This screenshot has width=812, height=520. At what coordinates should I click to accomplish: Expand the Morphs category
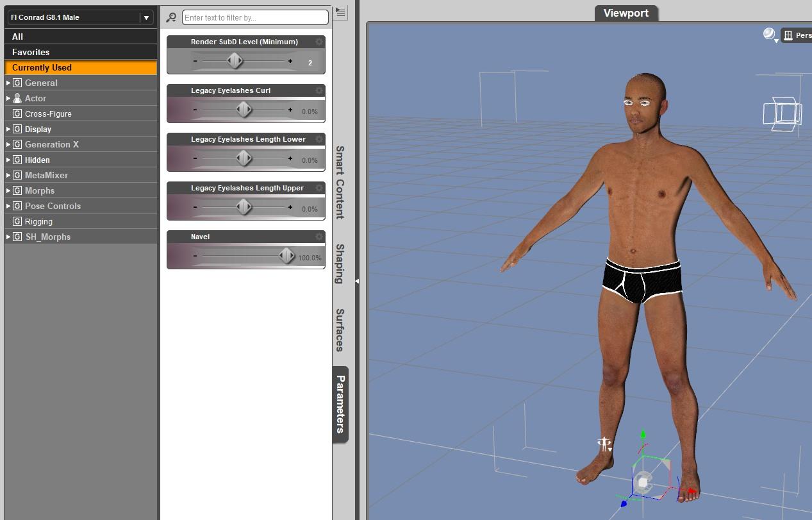(x=8, y=190)
